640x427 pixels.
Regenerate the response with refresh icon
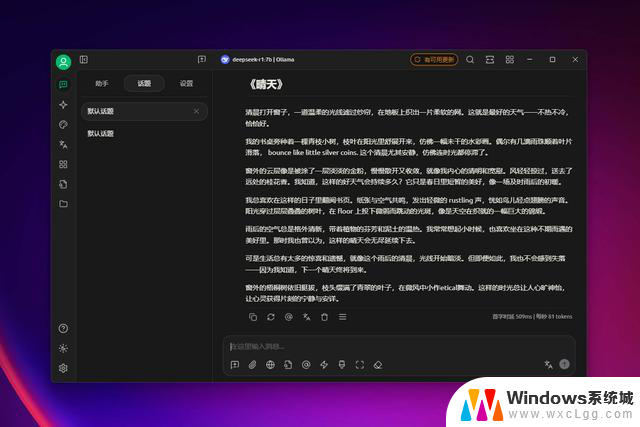pos(271,317)
